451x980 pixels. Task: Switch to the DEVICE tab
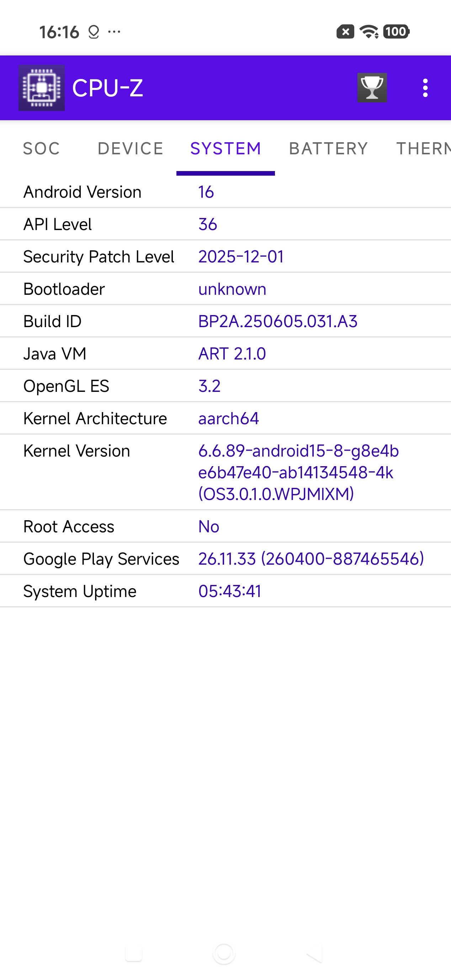pos(131,148)
